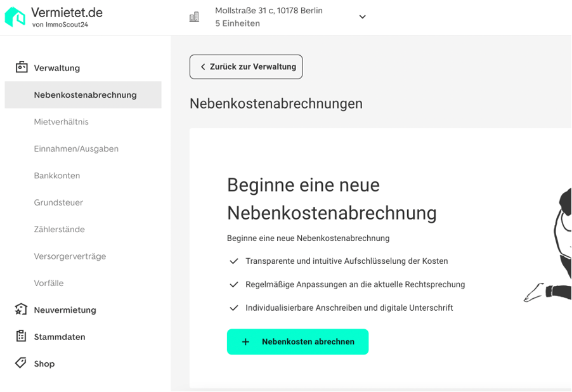This screenshot has height=392, width=572.
Task: Click the Verwaltung camera-case sidebar icon
Action: click(x=22, y=67)
